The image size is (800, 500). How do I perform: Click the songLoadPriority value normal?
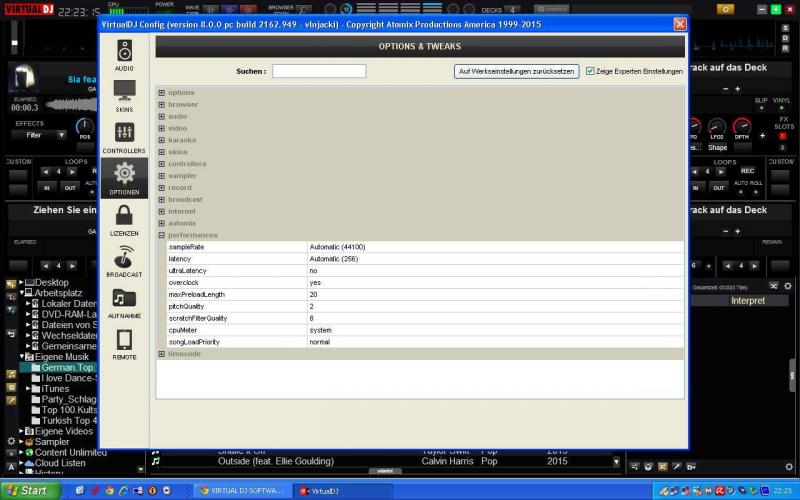[x=319, y=342]
